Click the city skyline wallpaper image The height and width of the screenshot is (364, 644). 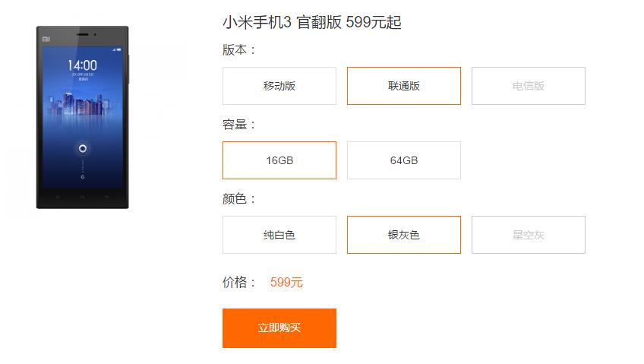coord(83,105)
